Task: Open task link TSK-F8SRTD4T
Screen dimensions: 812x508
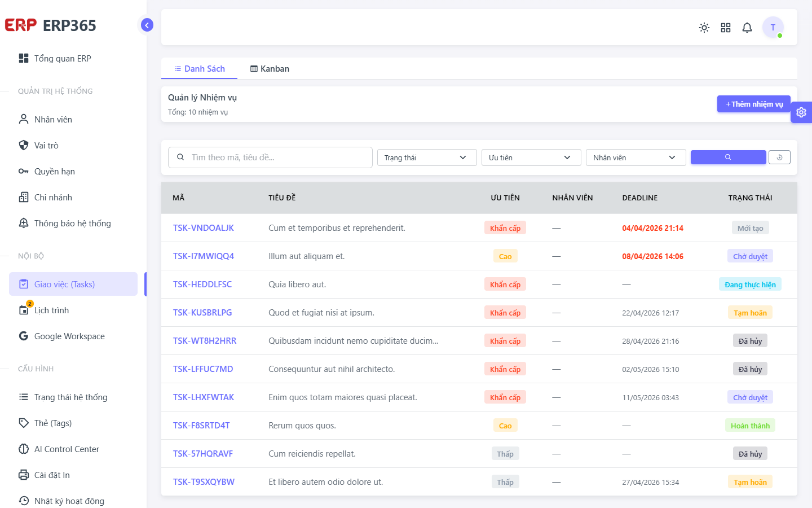Action: point(201,426)
